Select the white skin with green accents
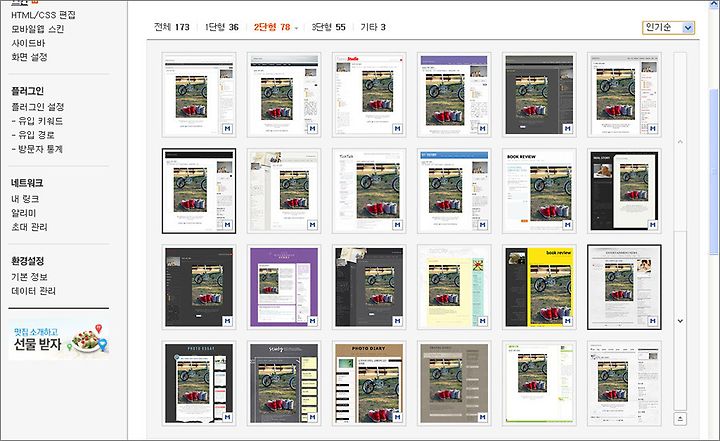The image size is (720, 441). [x=539, y=383]
